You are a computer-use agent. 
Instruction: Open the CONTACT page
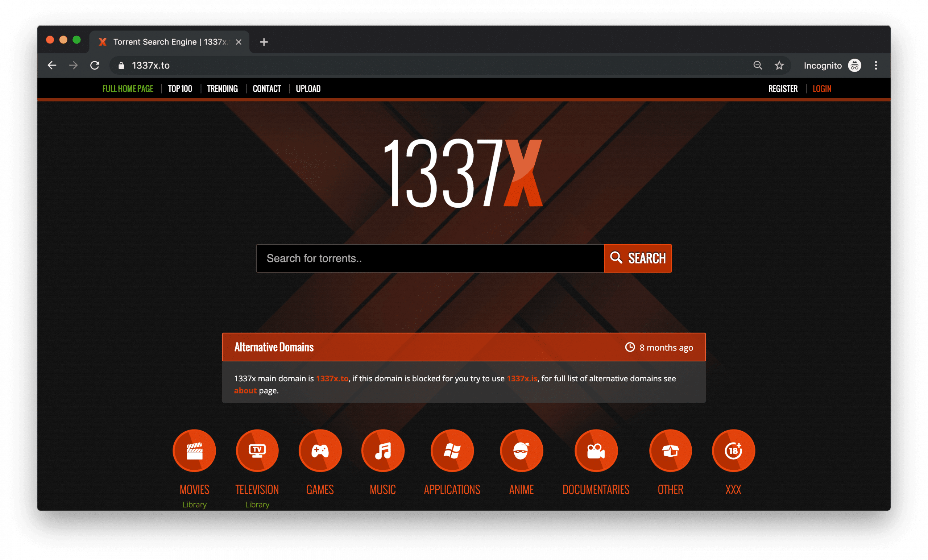267,88
